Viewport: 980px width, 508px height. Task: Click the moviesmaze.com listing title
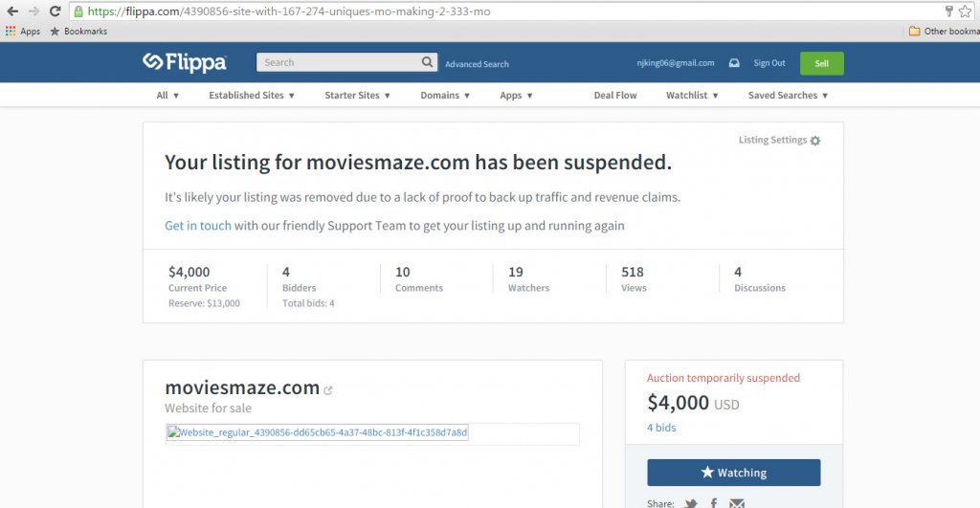coord(242,387)
